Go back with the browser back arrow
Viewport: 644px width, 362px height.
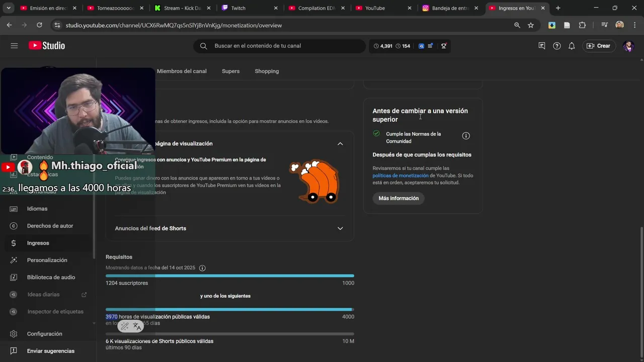coord(9,25)
